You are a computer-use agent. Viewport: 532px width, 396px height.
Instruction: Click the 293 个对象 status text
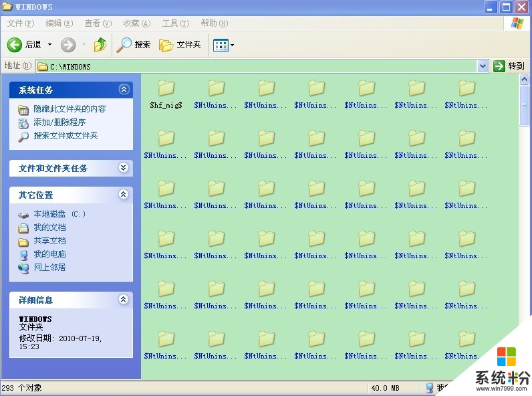pyautogui.click(x=21, y=388)
